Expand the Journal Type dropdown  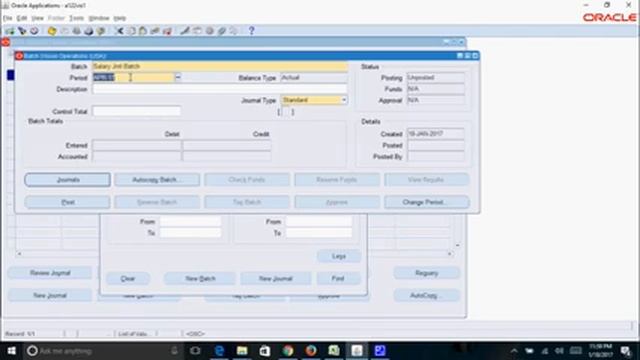click(x=344, y=100)
